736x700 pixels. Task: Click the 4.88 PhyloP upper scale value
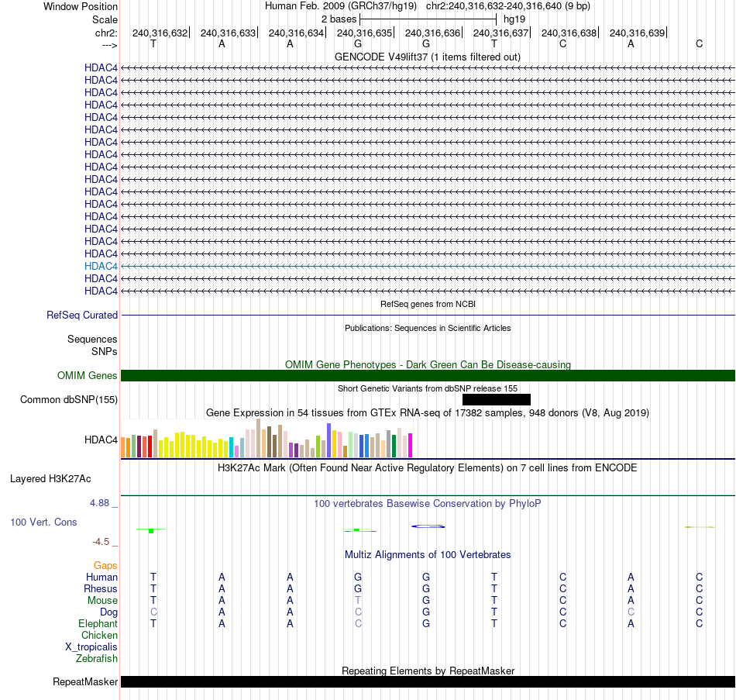[x=99, y=502]
